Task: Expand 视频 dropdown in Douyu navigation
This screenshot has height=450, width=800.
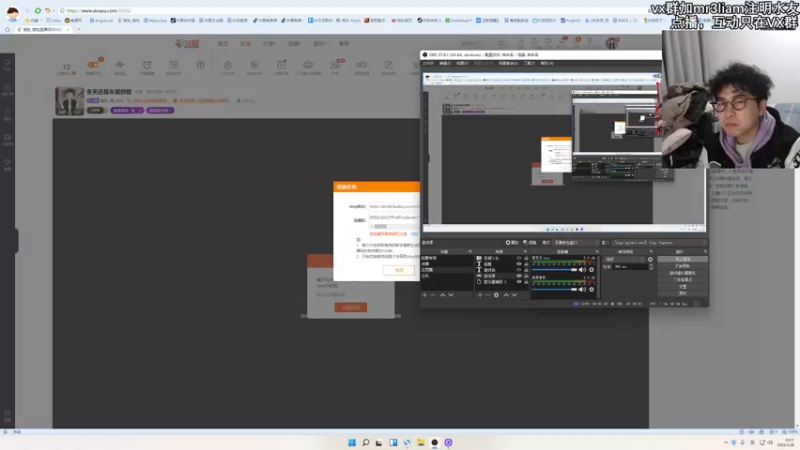Action: click(x=294, y=44)
